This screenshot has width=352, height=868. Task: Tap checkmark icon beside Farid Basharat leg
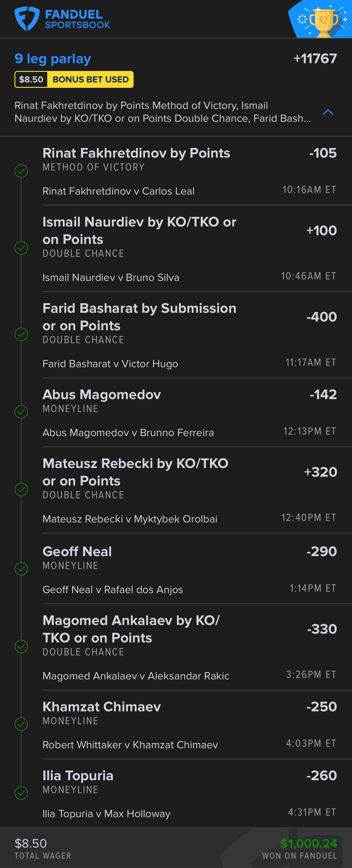21,334
